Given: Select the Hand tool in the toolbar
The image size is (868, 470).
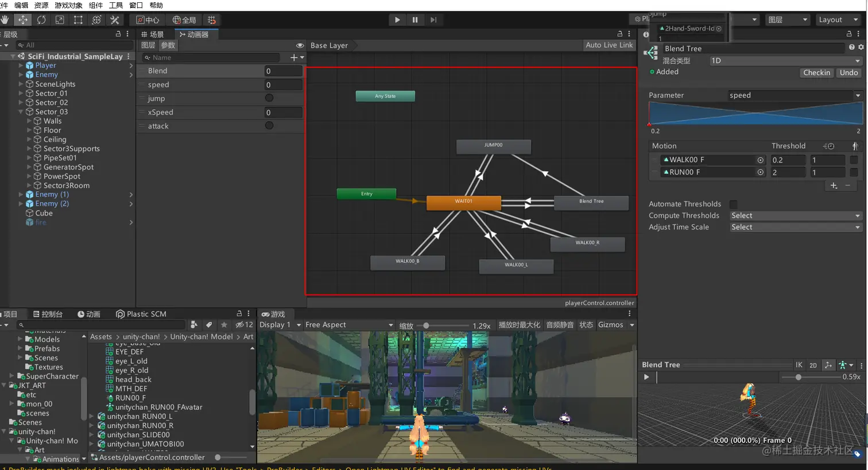Looking at the screenshot, I should 5,20.
